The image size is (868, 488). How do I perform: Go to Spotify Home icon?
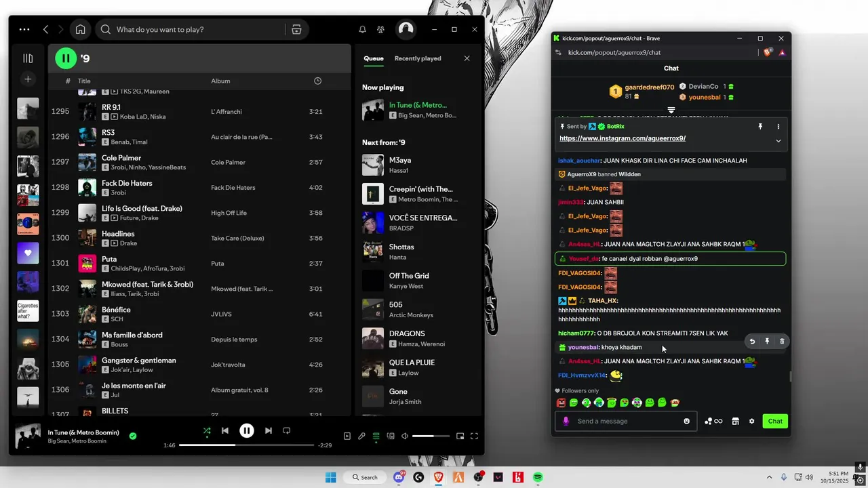coord(80,29)
